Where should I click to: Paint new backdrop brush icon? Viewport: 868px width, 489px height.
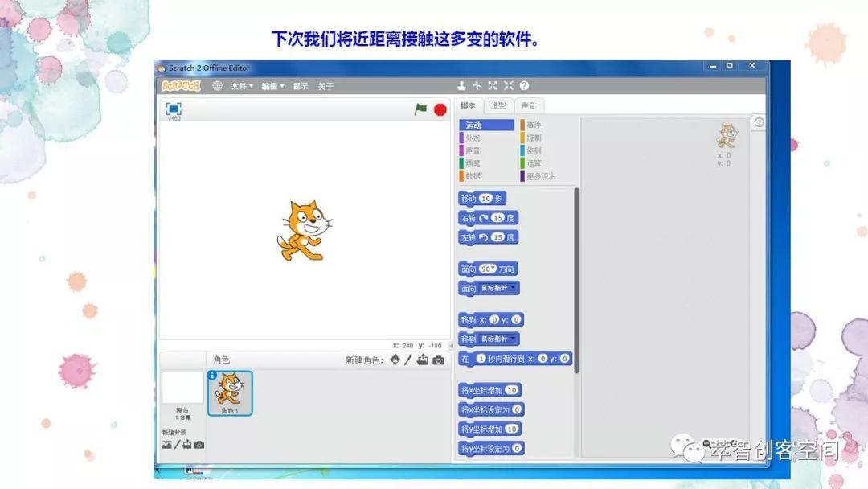tap(177, 445)
